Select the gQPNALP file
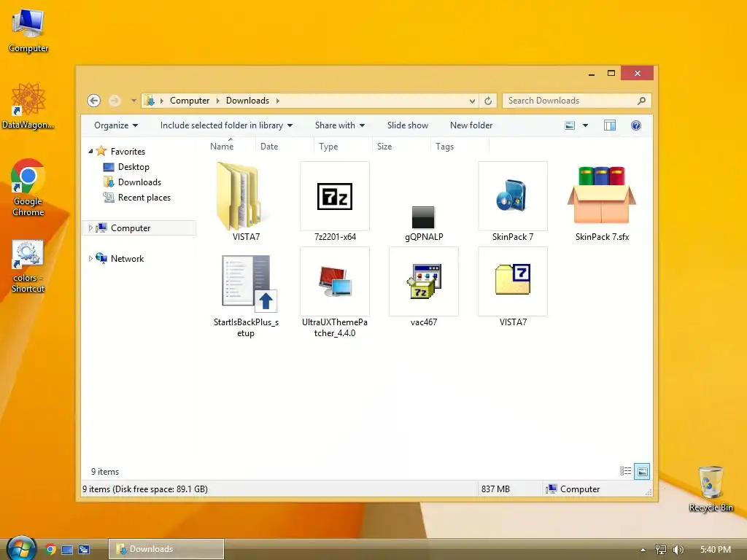747x560 pixels. [x=423, y=217]
